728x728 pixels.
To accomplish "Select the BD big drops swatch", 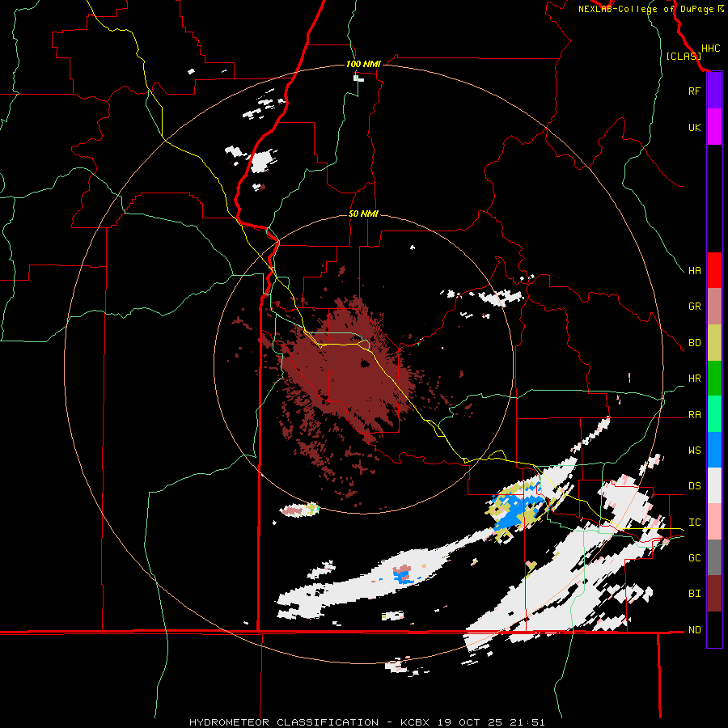I will (714, 342).
